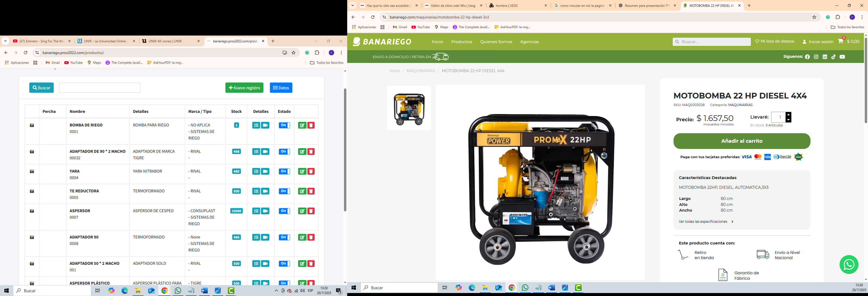Toggle the On switch for YARA product

click(284, 171)
